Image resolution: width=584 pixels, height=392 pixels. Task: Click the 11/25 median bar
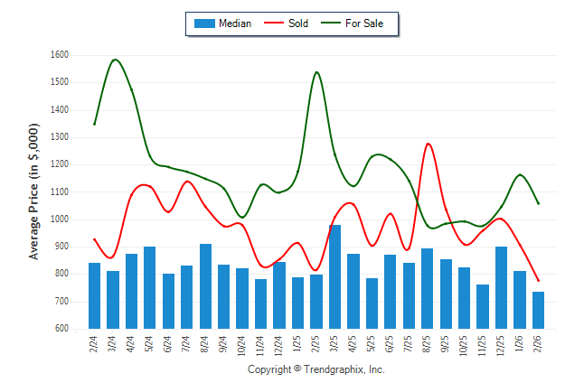coord(483,306)
